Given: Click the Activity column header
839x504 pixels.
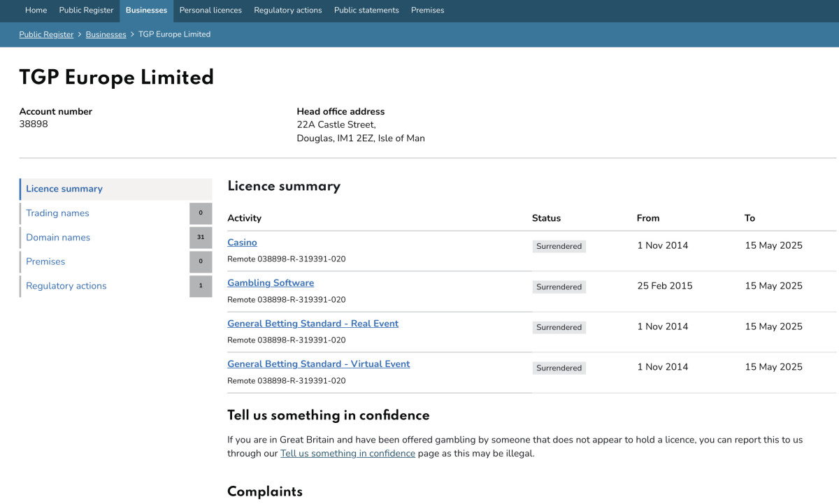Looking at the screenshot, I should point(244,218).
